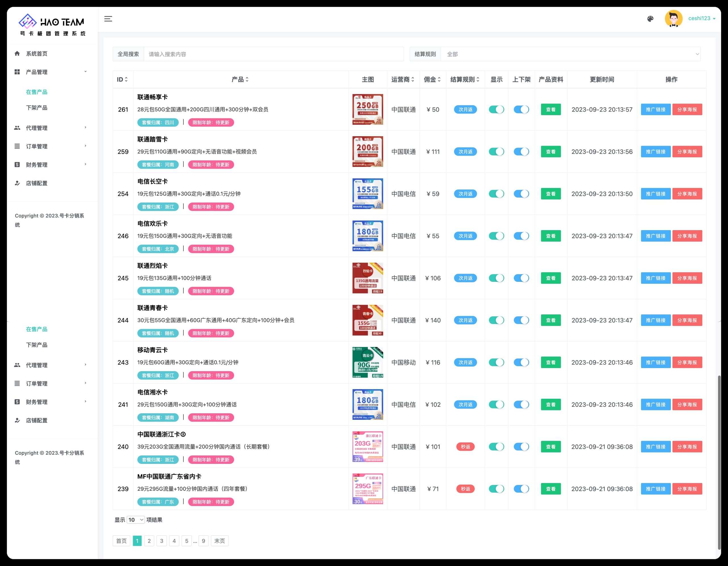The width and height of the screenshot is (728, 566).
Task: Turn off 上下架 switch for 联通踏雪卡
Action: 521,152
